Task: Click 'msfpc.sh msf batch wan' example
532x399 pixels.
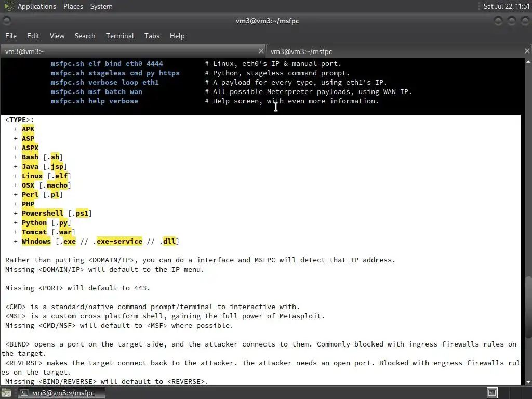Action: (x=96, y=91)
